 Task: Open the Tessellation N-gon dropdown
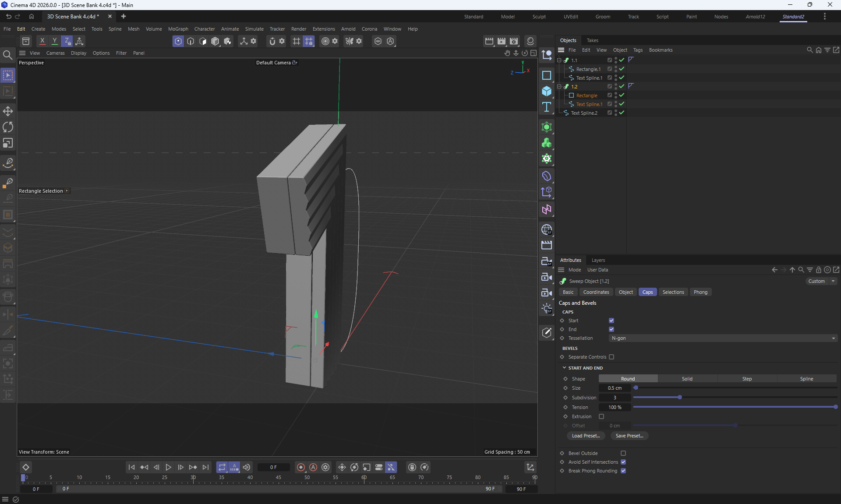point(723,338)
